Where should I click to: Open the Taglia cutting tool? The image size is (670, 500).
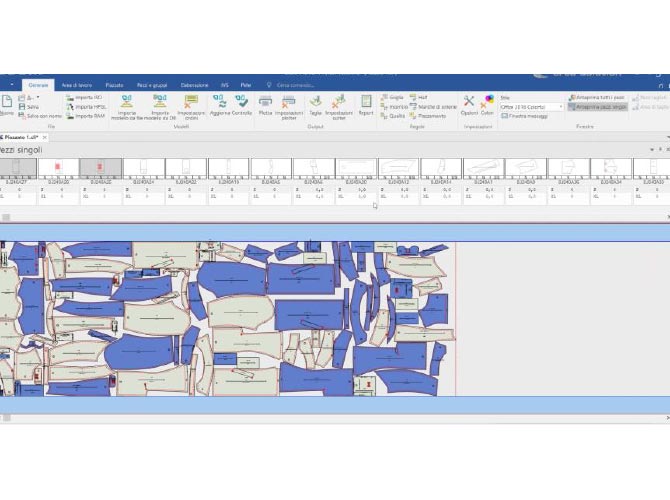coord(315,104)
